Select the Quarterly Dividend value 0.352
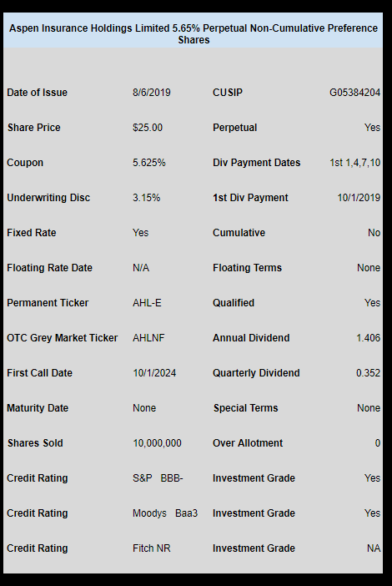 tap(368, 373)
